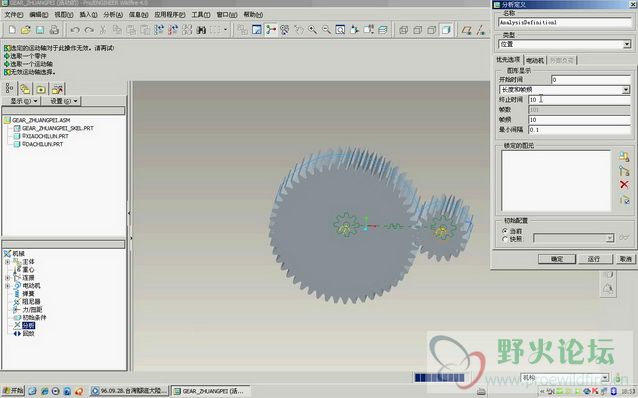This screenshot has height=398, width=638.
Task: Open the 长度和帧频 dropdown
Action: click(x=565, y=90)
